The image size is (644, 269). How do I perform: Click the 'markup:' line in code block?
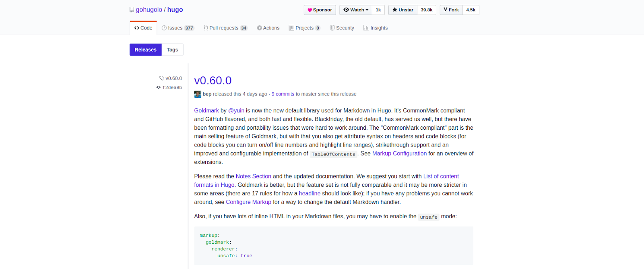click(x=210, y=235)
